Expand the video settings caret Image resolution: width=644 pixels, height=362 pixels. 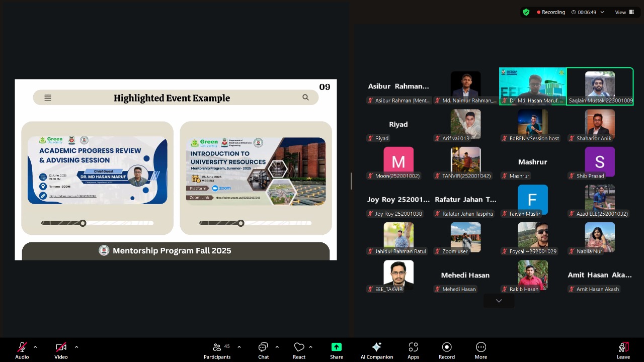click(76, 347)
